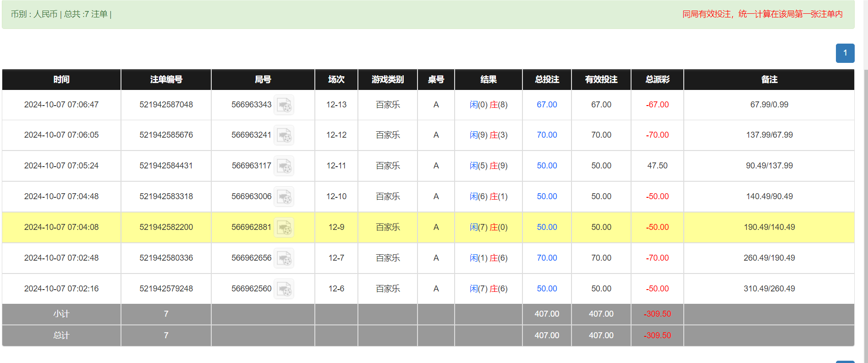Viewport: 868px width, 363px height.
Task: Open video replay icon for round 566963006
Action: pyautogui.click(x=284, y=197)
